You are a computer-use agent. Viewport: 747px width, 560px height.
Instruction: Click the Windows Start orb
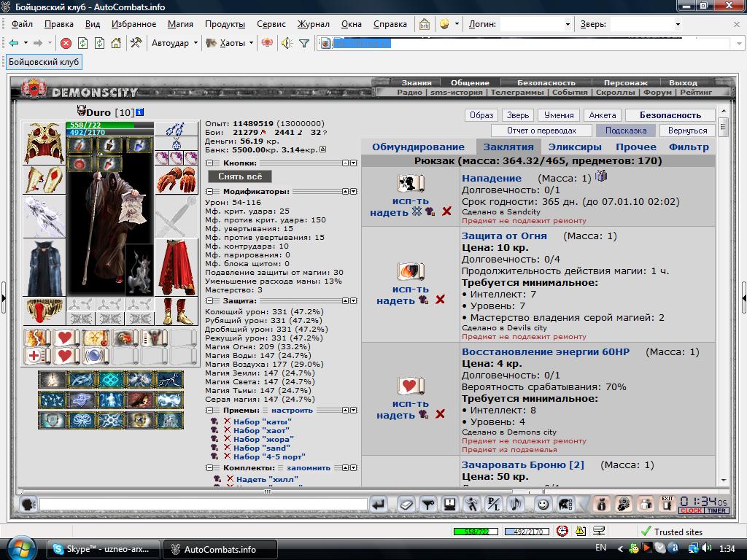21,548
